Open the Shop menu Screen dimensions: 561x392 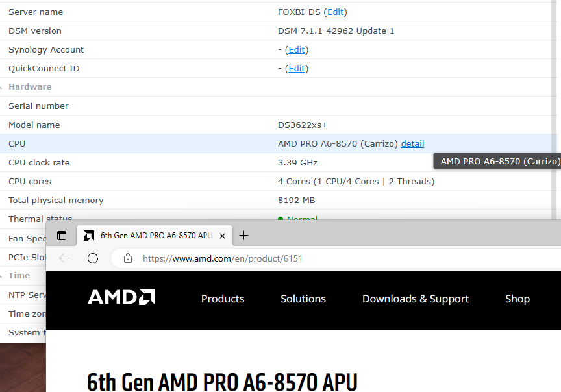pos(517,299)
